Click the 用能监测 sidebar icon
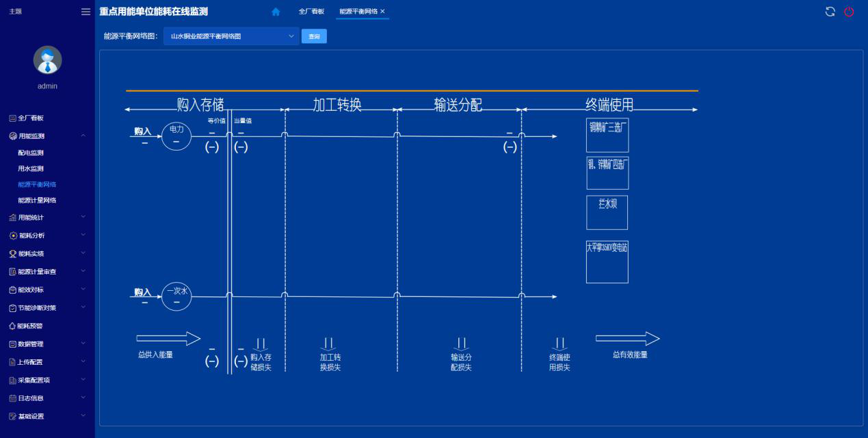Viewport: 868px width, 438px height. pyautogui.click(x=12, y=136)
